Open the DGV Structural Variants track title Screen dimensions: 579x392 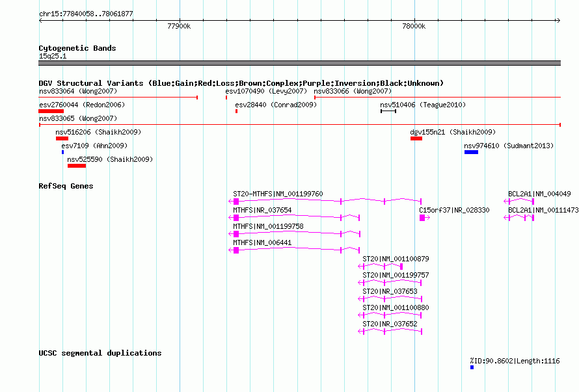pos(241,83)
